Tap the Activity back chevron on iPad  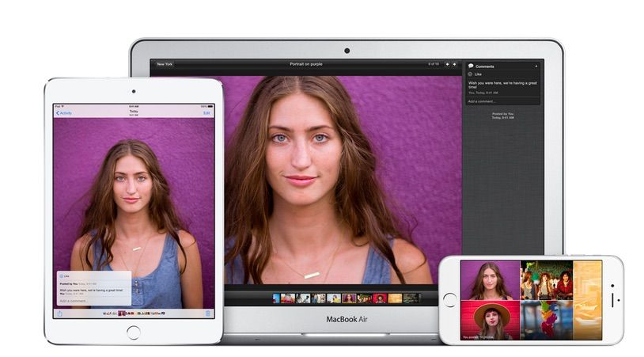57,113
